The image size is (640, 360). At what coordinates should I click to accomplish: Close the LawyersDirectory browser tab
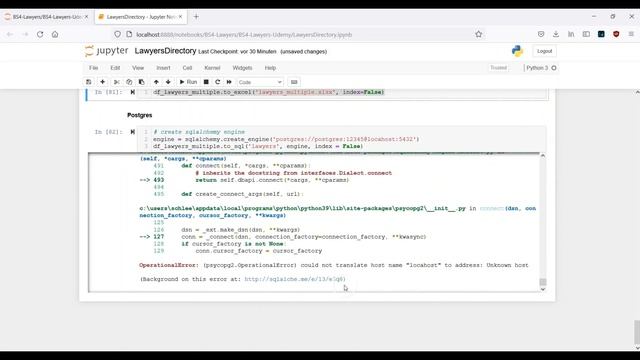pyautogui.click(x=180, y=17)
